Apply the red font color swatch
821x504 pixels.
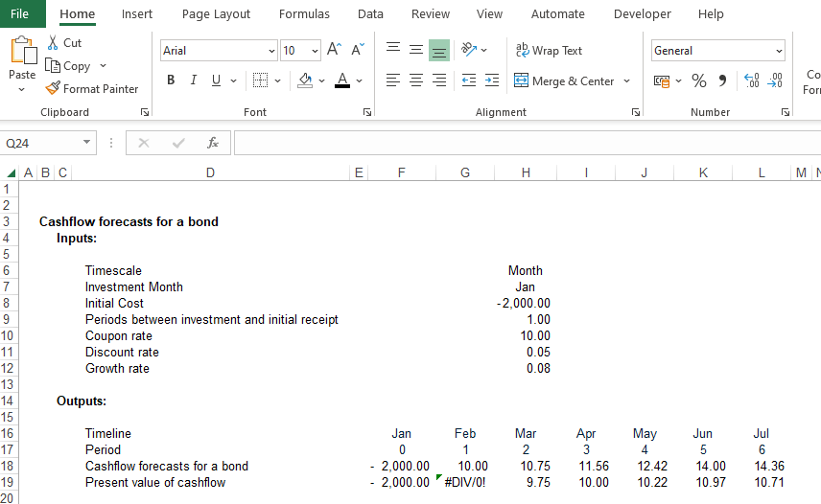342,80
